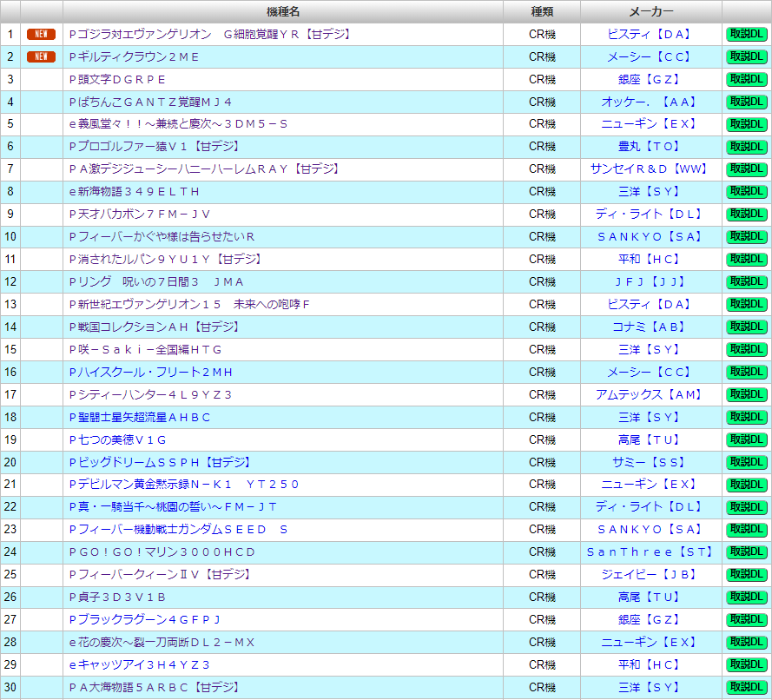Open P貞子3D3V1B link

[x=117, y=598]
